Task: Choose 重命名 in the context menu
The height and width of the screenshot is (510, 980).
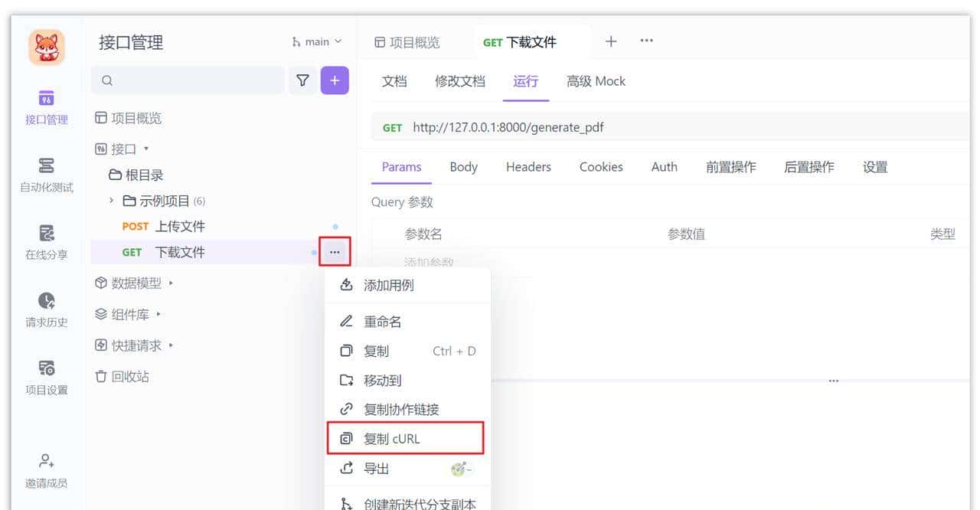Action: (x=382, y=321)
